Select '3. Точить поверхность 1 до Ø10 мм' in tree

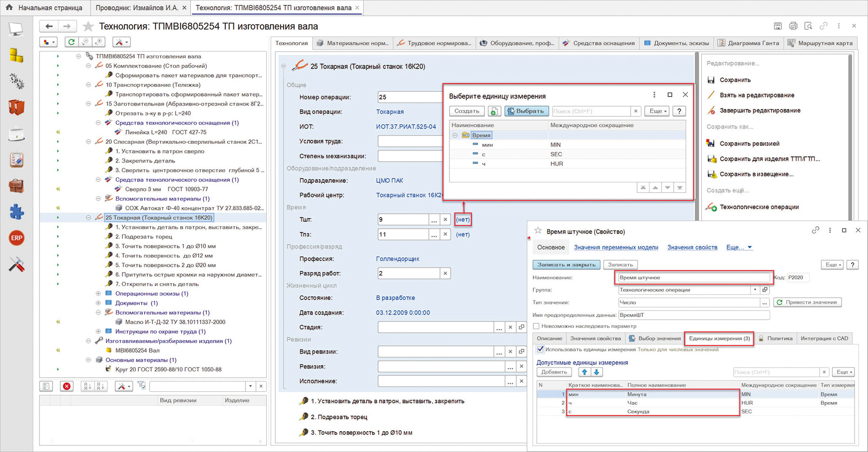(x=165, y=246)
